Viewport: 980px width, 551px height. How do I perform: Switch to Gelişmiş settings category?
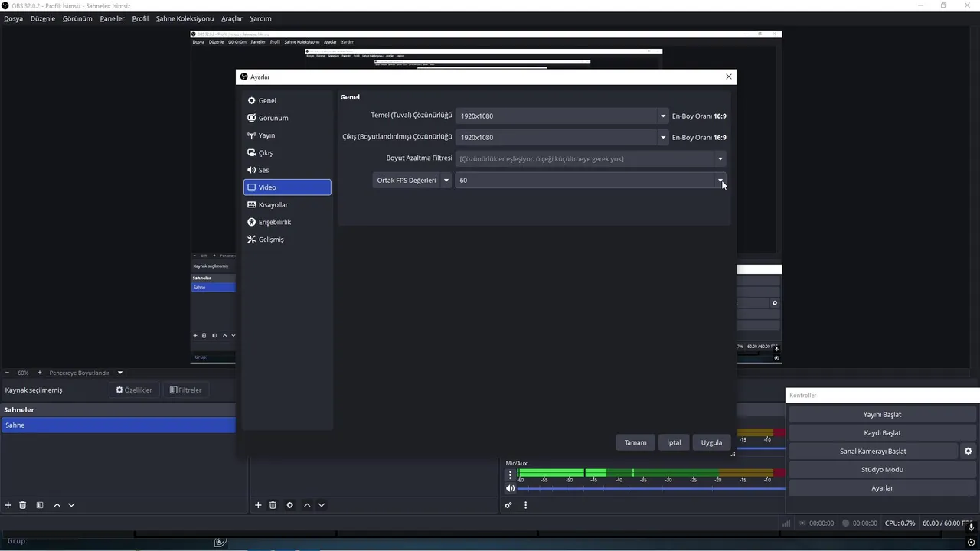click(x=287, y=240)
